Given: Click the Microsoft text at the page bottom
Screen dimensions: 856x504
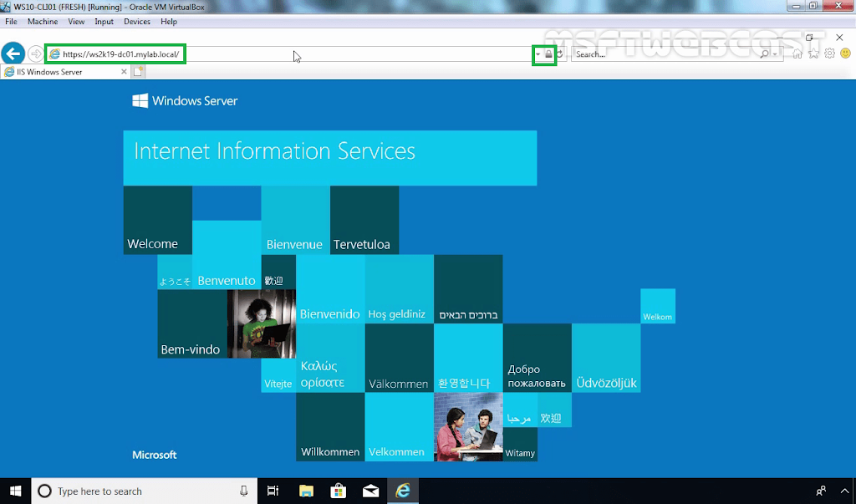Looking at the screenshot, I should tap(155, 455).
